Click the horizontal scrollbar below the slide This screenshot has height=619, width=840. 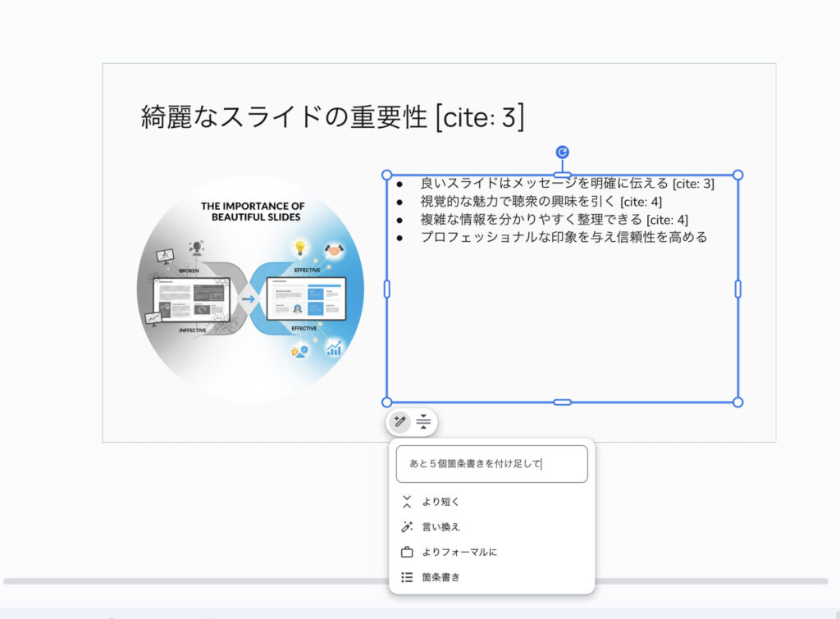click(x=410, y=581)
